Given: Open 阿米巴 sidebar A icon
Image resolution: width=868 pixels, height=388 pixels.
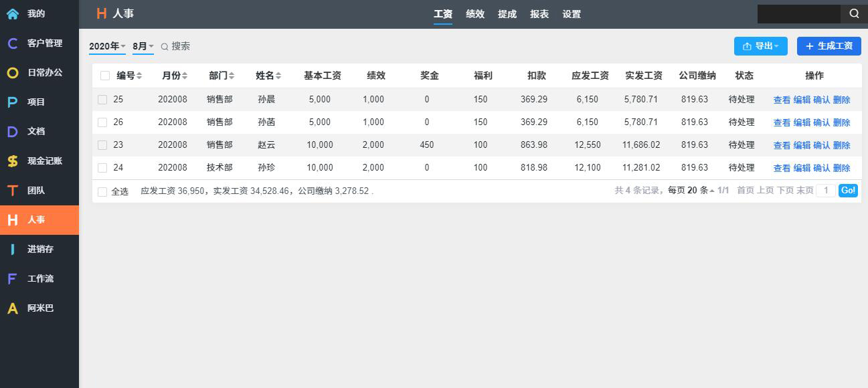Looking at the screenshot, I should pos(13,308).
